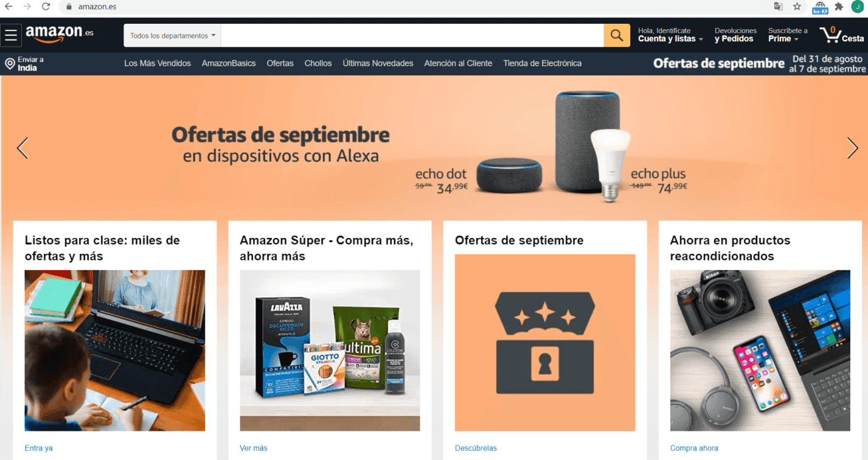Viewport: 868px width, 460px height.
Task: Open the shopping cart Cesta icon
Action: pyautogui.click(x=842, y=35)
